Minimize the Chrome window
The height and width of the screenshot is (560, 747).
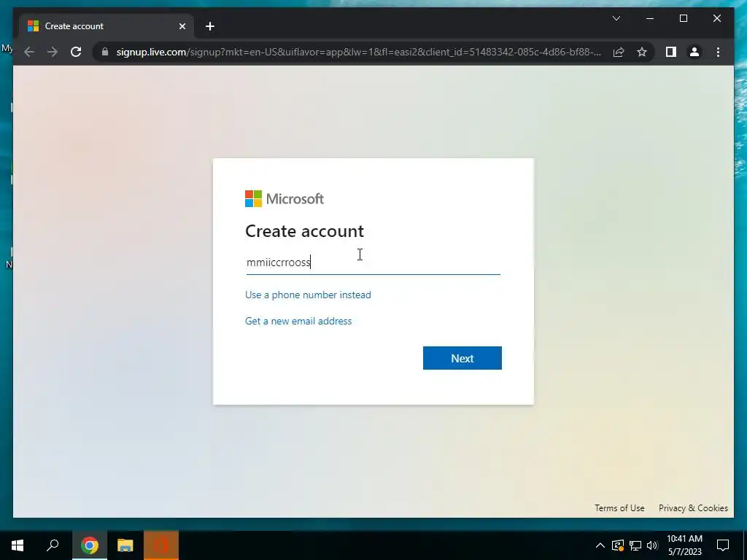650,18
